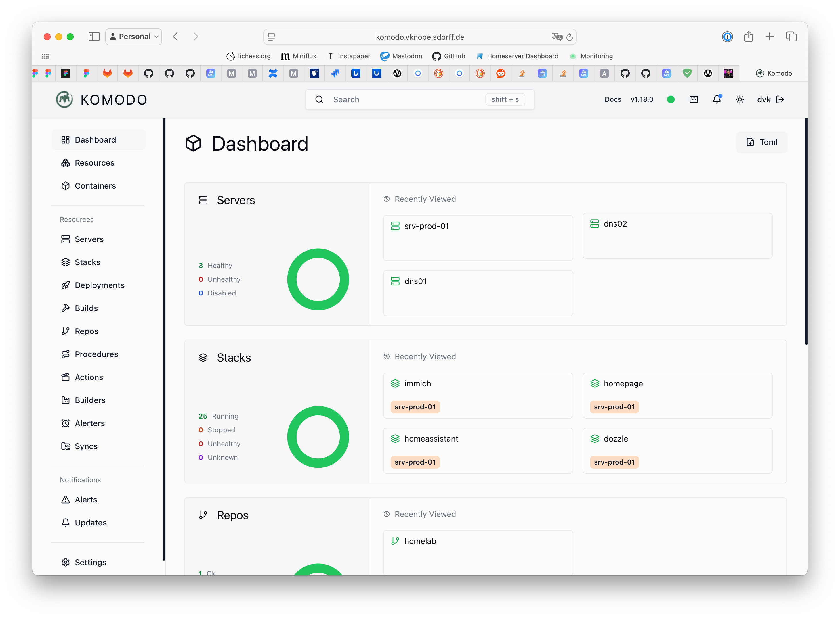Toggle the Safari sidebar
The width and height of the screenshot is (840, 618).
pos(94,36)
